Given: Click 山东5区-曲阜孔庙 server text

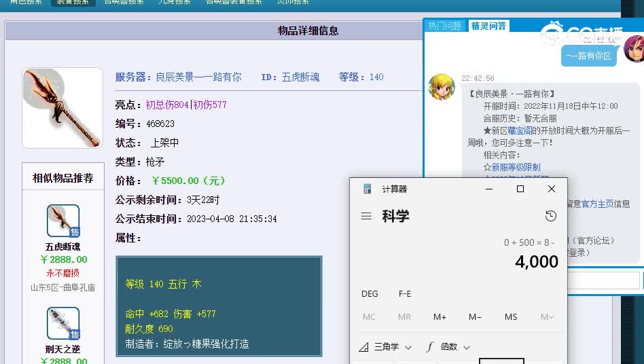Looking at the screenshot, I should pos(63,287).
